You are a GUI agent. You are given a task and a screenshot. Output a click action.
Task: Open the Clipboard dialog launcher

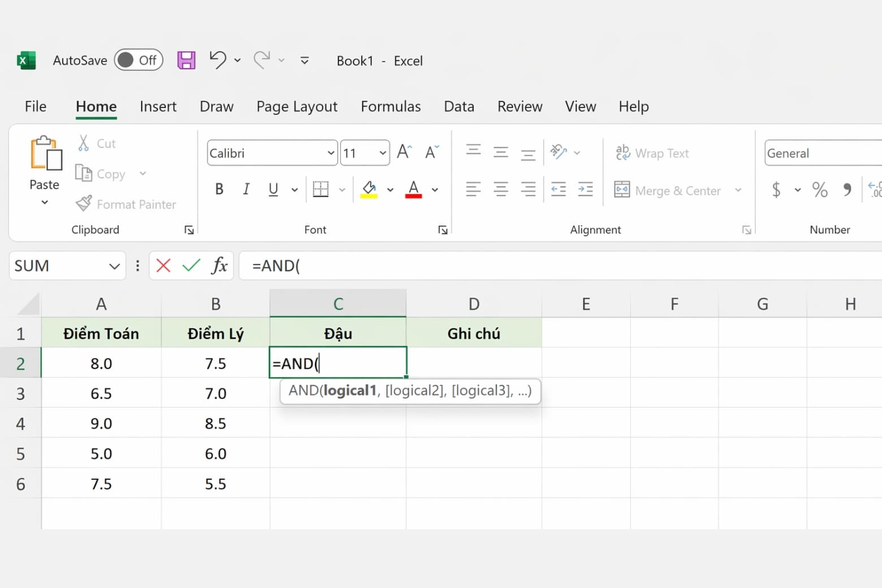(x=189, y=230)
